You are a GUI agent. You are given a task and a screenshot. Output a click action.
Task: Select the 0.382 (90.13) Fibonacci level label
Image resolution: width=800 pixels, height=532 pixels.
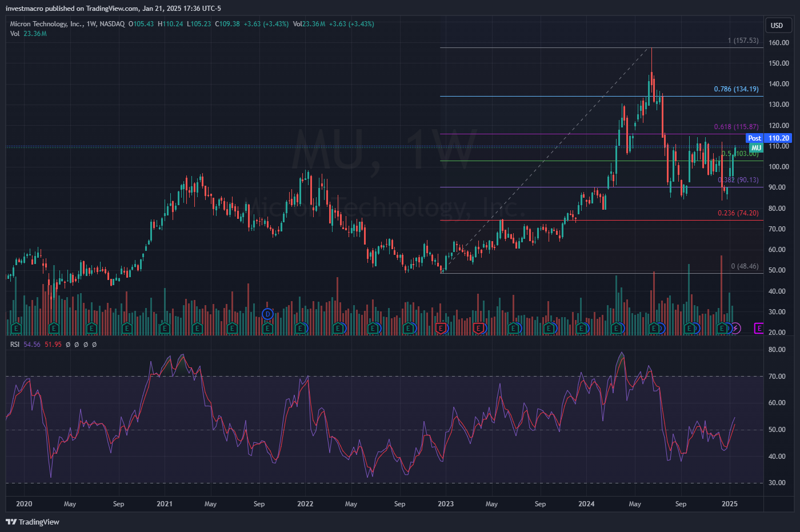click(x=738, y=180)
